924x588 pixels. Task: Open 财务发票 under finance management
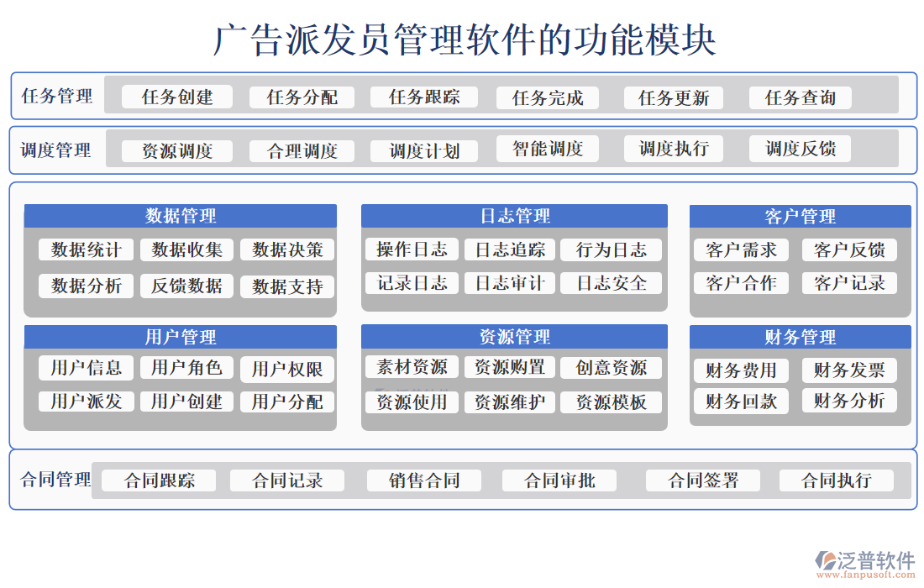tap(850, 369)
